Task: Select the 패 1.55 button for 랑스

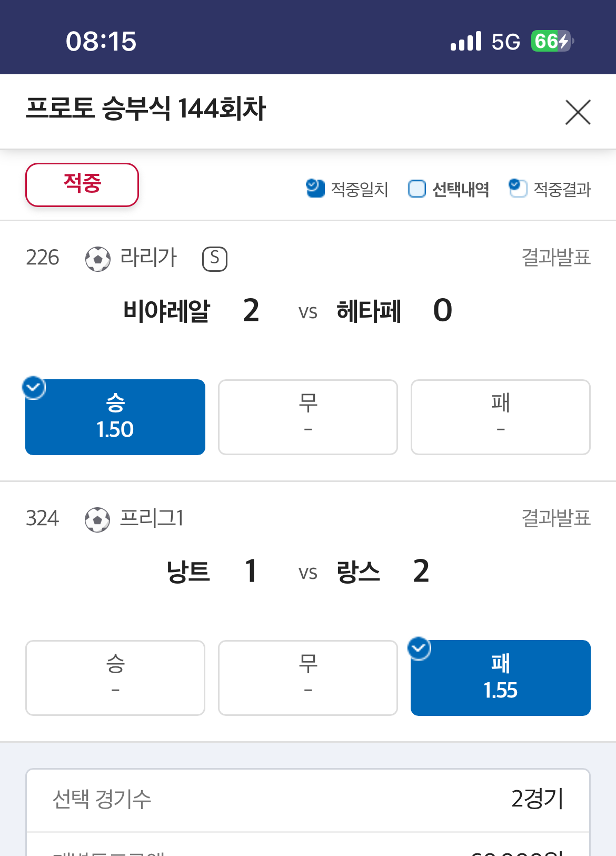Action: coord(500,678)
